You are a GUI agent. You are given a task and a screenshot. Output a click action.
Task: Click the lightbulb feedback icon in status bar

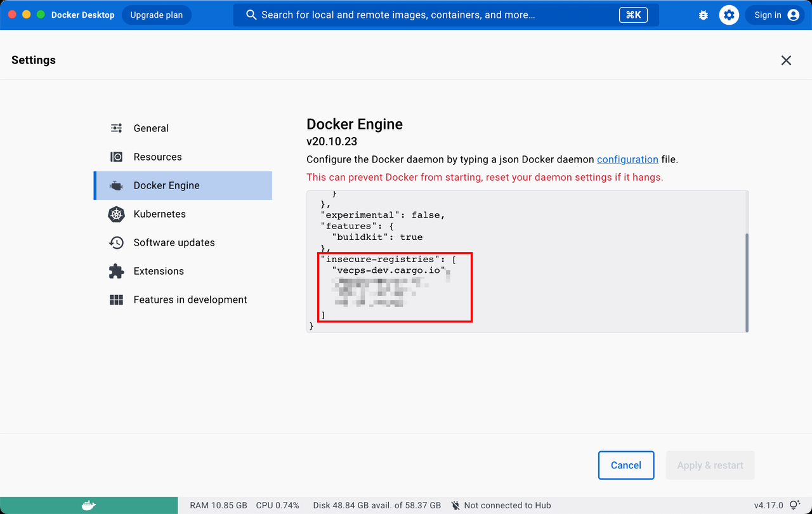(x=795, y=506)
